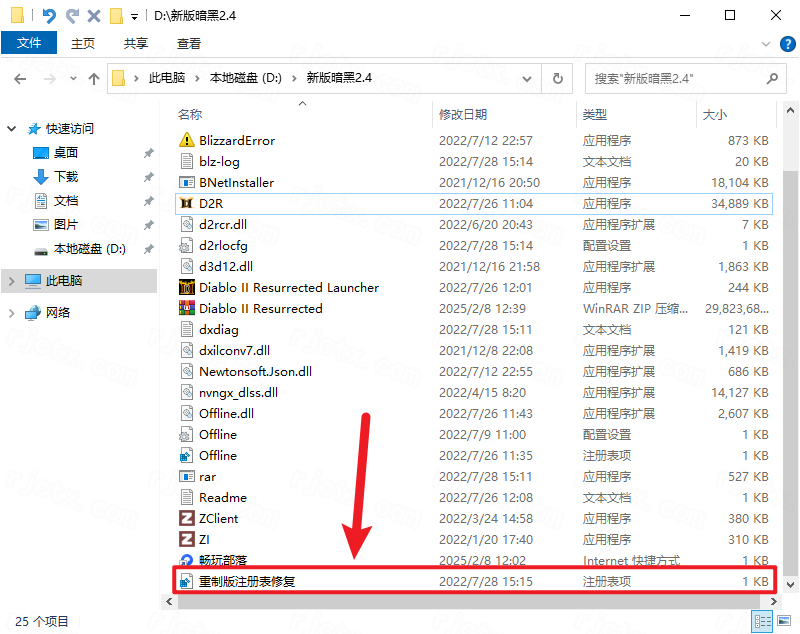Switch to the 查看 ribbon tab

[x=189, y=43]
